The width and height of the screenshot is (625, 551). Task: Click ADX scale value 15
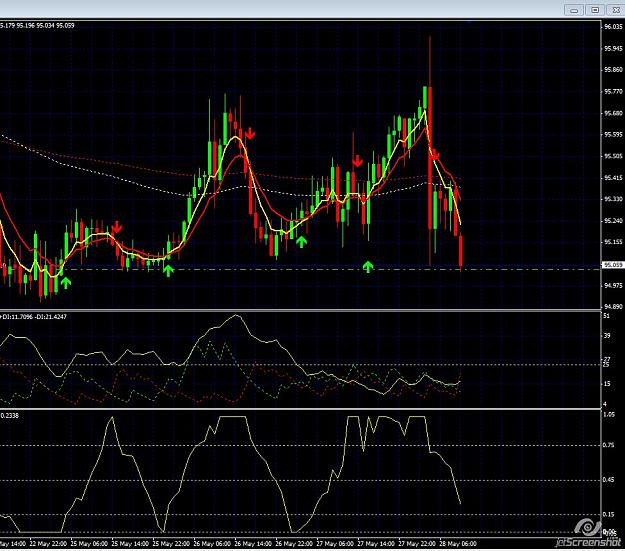[606, 384]
